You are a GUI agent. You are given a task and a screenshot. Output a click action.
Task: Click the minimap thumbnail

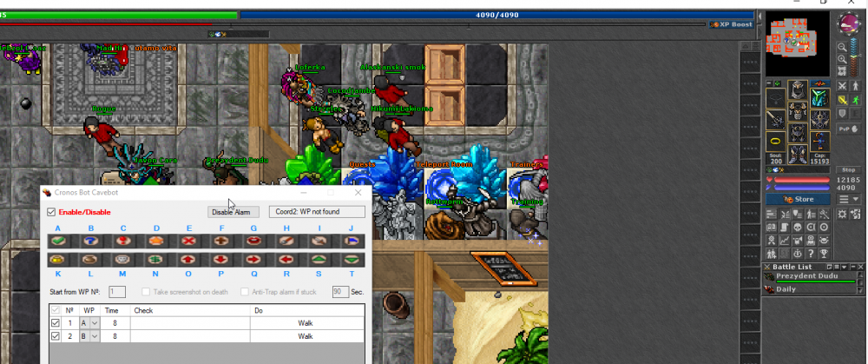(x=798, y=43)
